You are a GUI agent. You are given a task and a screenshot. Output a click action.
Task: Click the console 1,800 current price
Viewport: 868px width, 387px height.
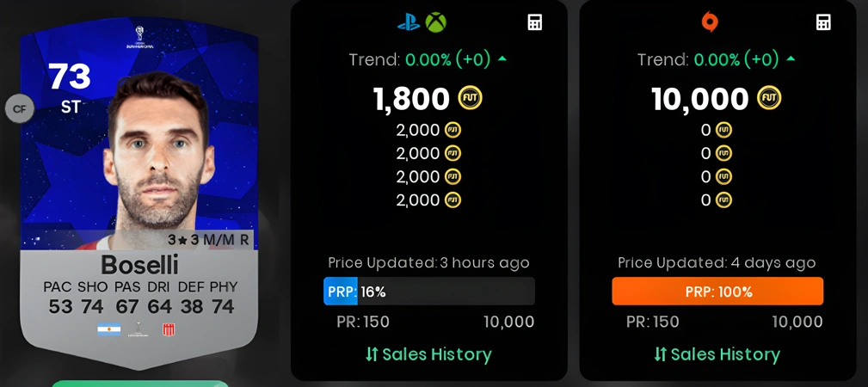[411, 99]
